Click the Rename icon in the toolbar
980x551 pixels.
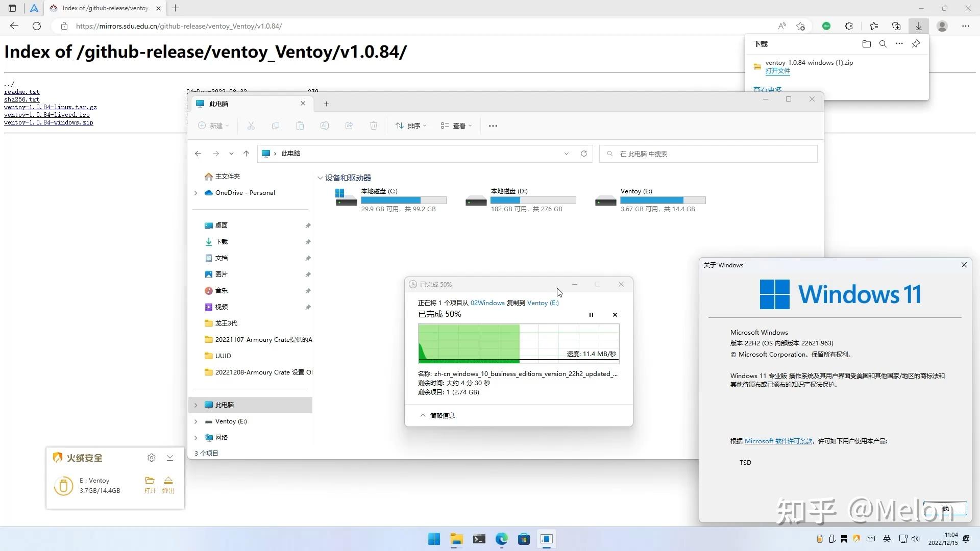click(325, 126)
